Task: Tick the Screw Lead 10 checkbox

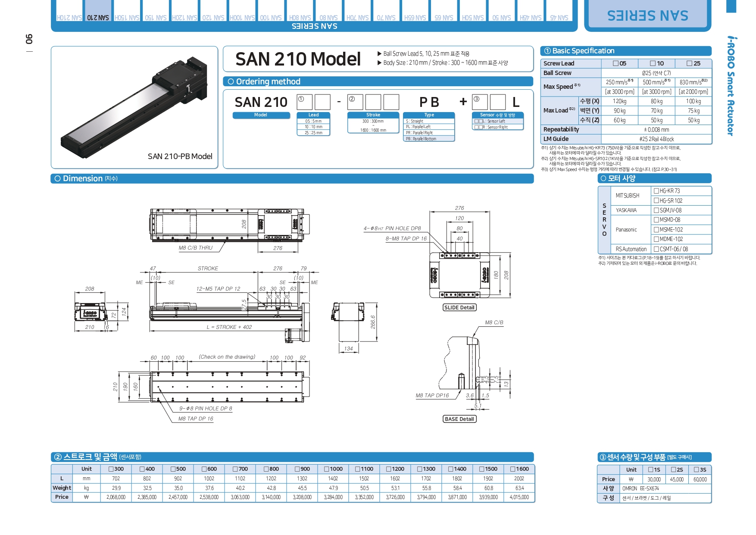Action: tap(653, 63)
